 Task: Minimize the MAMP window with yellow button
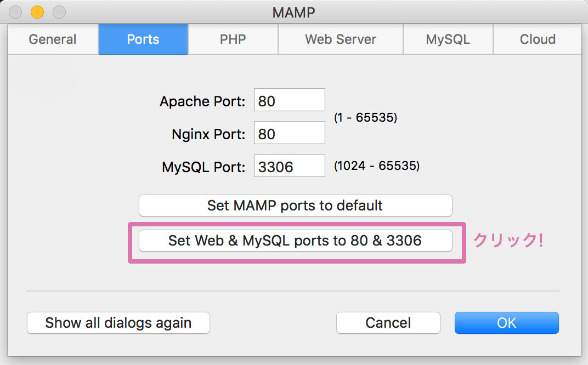point(37,12)
